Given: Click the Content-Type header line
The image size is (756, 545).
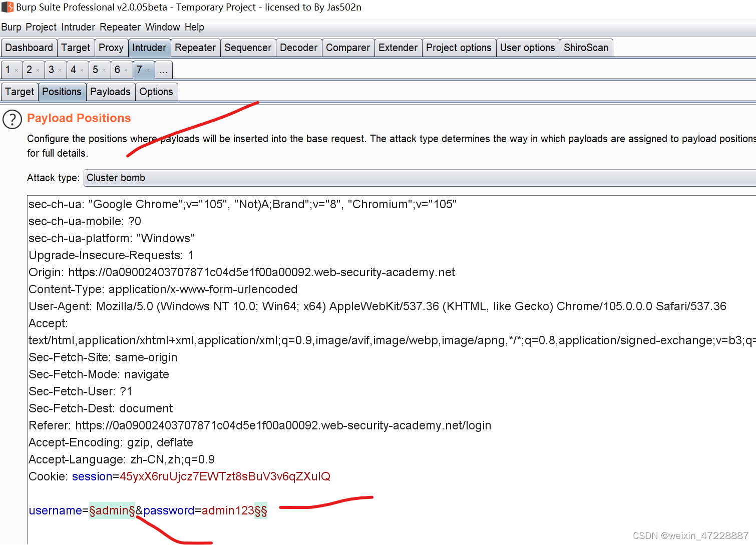Looking at the screenshot, I should (163, 289).
